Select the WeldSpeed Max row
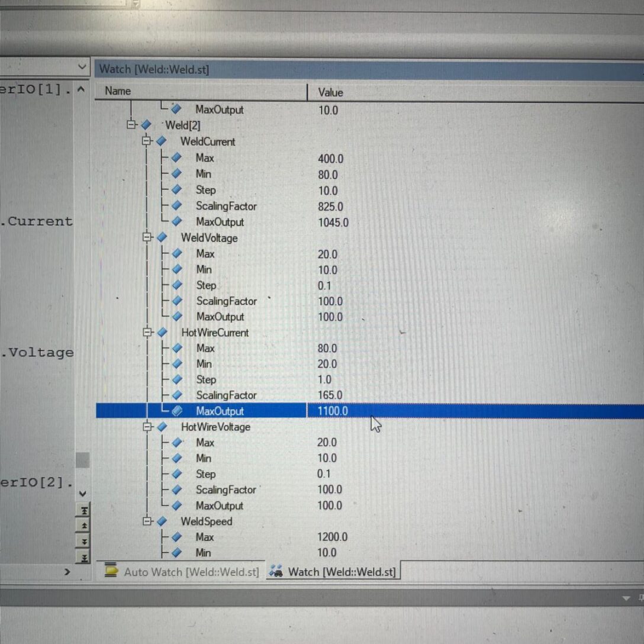 coord(369,537)
